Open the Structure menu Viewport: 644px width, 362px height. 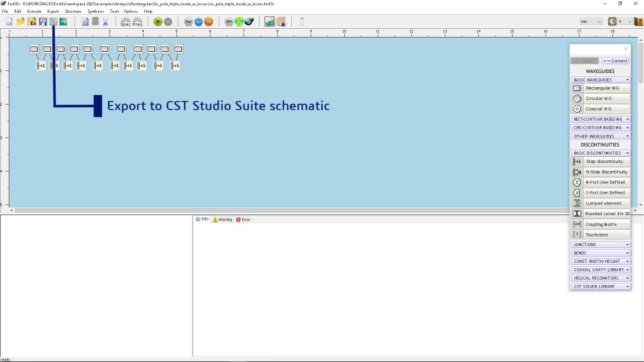click(x=72, y=11)
